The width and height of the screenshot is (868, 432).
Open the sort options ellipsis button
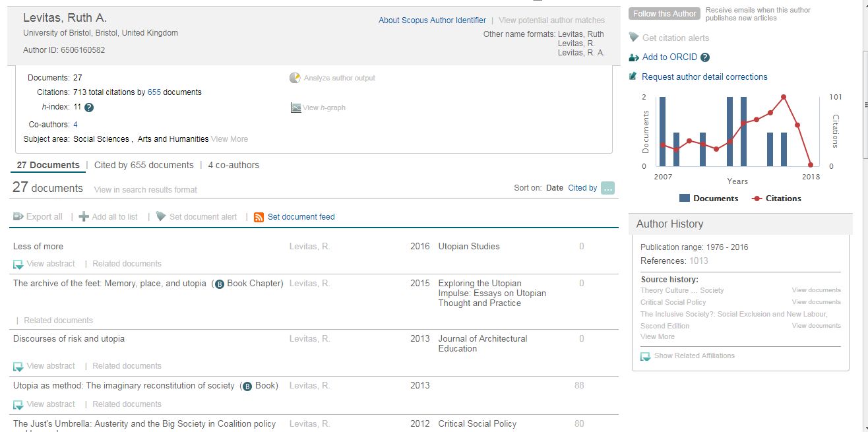(608, 188)
